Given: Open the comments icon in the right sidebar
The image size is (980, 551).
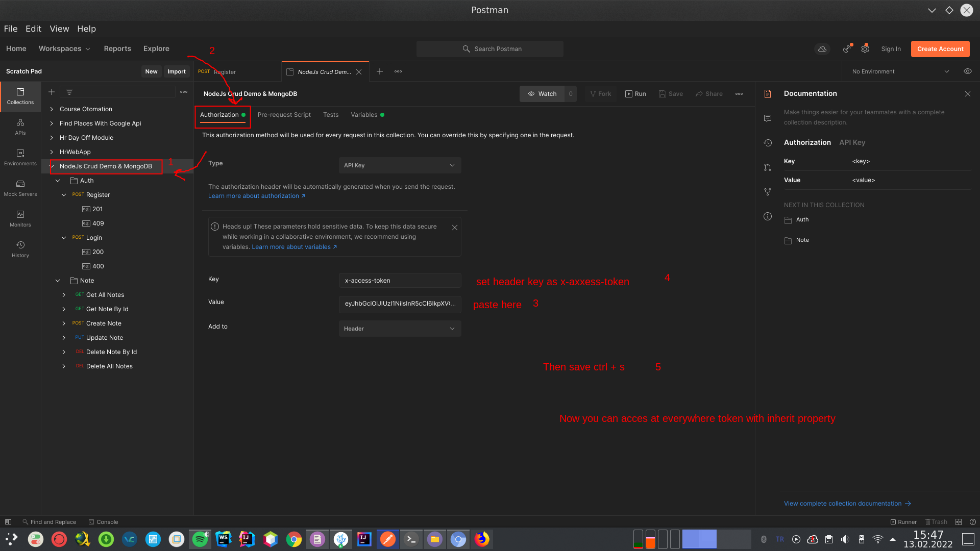Looking at the screenshot, I should (x=768, y=118).
